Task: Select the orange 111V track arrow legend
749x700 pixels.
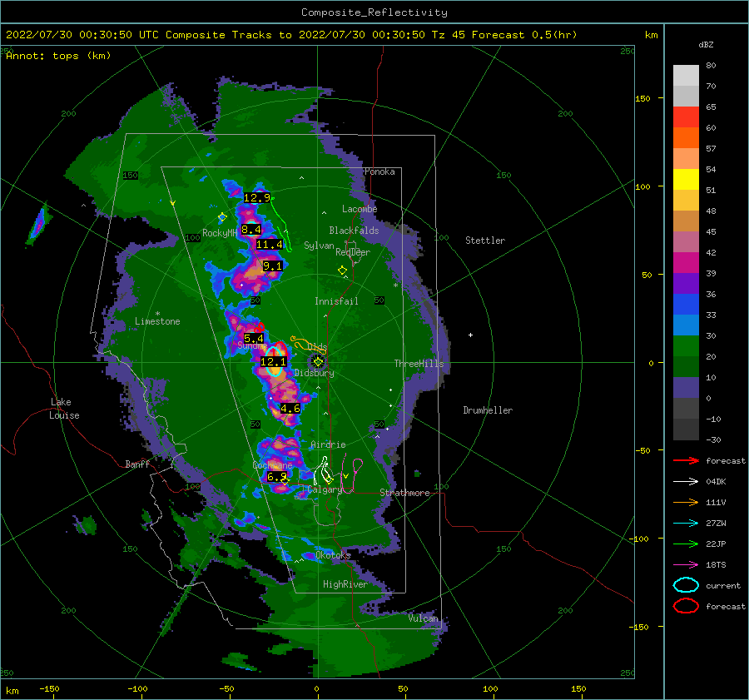Action: point(686,502)
